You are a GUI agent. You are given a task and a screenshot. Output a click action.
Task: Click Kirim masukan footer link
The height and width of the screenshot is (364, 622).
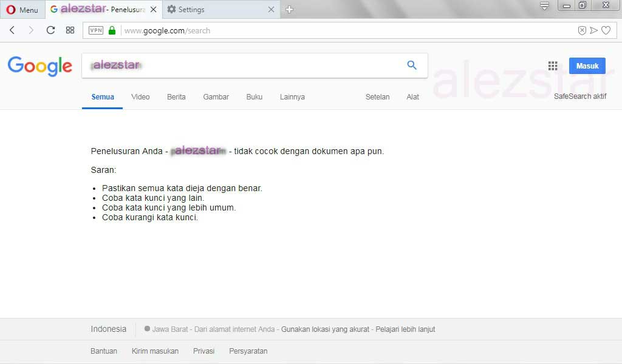(x=155, y=351)
